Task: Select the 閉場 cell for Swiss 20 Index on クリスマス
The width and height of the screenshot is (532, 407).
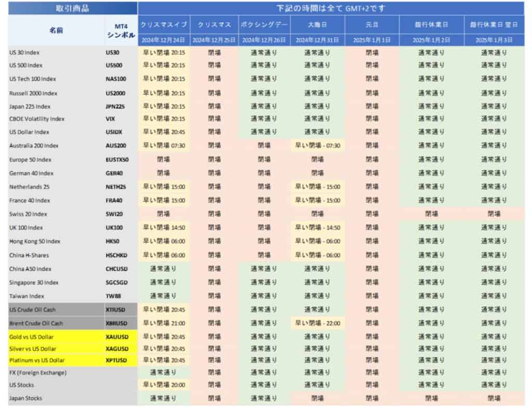Action: [x=214, y=214]
